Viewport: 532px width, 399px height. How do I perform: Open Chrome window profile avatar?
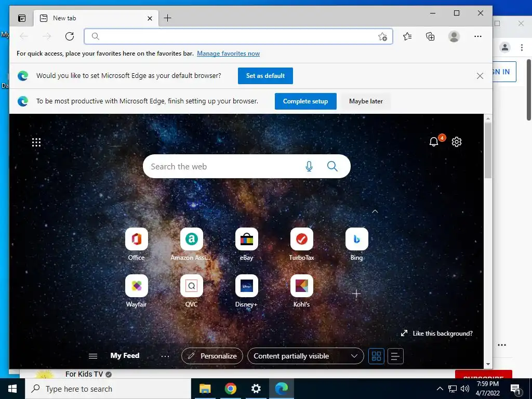(505, 47)
